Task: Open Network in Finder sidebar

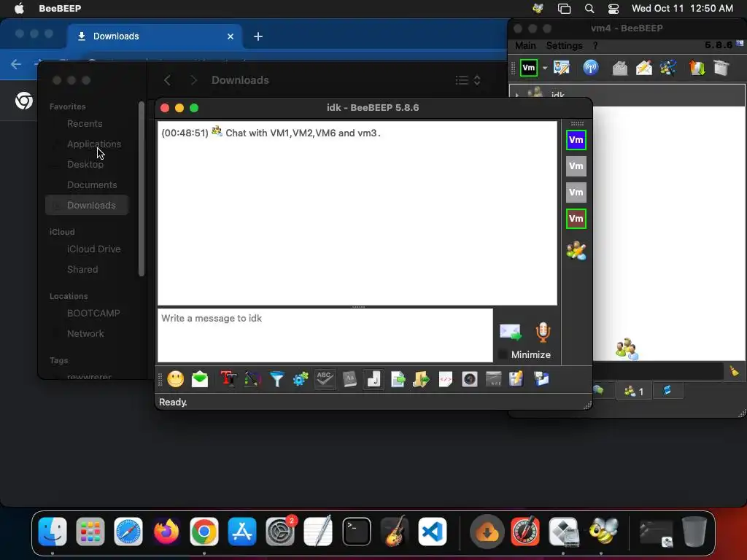Action: coord(85,334)
